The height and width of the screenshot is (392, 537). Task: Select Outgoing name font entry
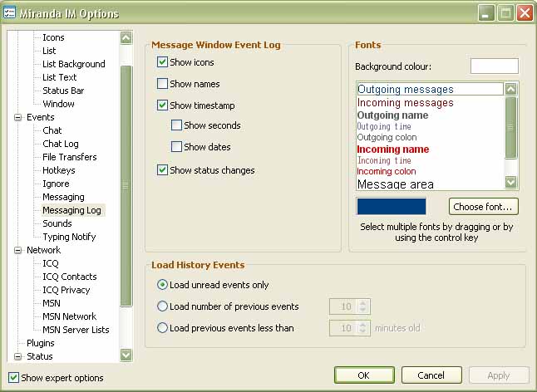point(430,115)
